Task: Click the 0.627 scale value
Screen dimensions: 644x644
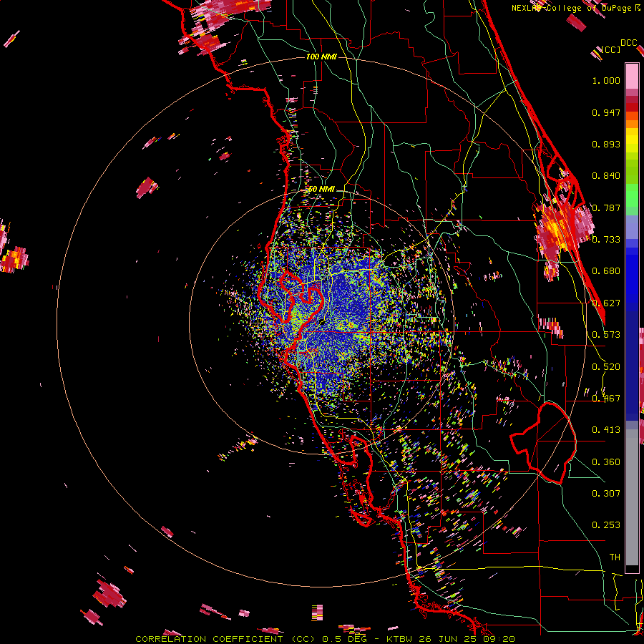Action: tap(606, 303)
